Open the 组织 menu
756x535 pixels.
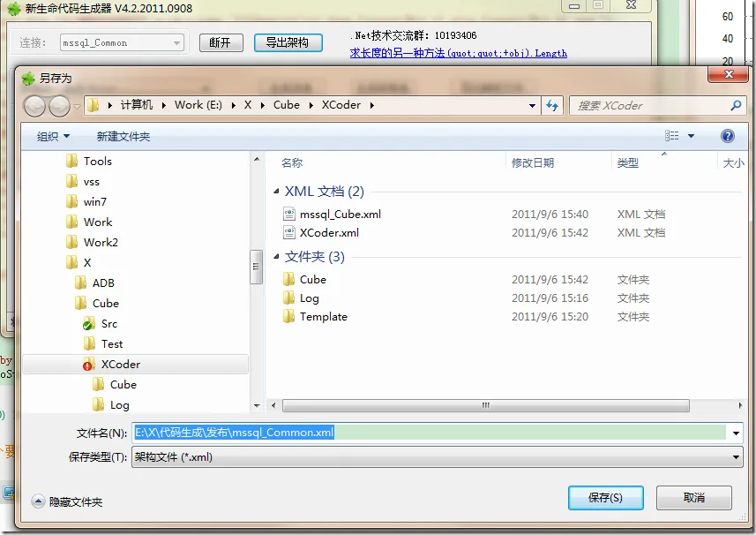point(53,137)
